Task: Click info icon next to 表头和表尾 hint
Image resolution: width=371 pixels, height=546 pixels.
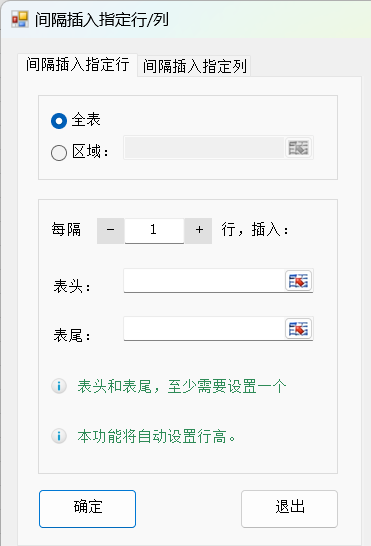Action: [x=59, y=386]
